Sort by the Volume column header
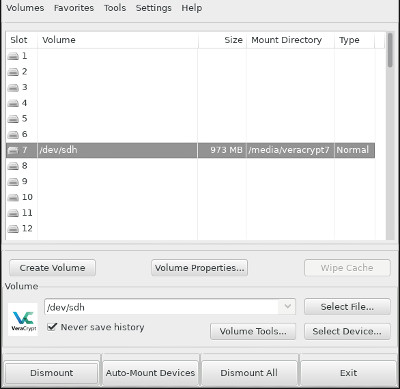This screenshot has width=400, height=389. click(x=118, y=40)
